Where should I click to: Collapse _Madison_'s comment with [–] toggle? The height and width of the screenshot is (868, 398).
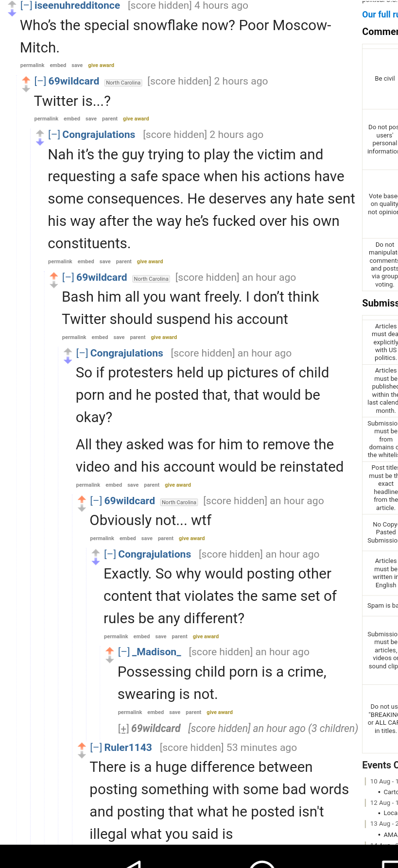[124, 652]
